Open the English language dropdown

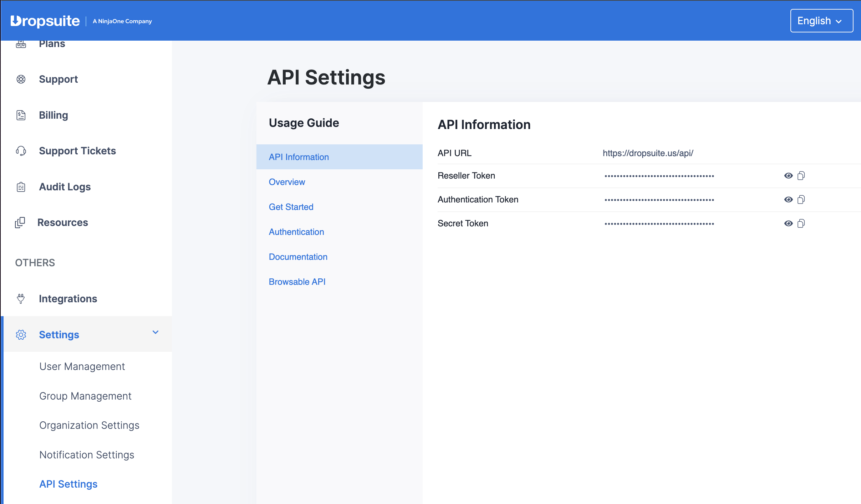click(821, 21)
